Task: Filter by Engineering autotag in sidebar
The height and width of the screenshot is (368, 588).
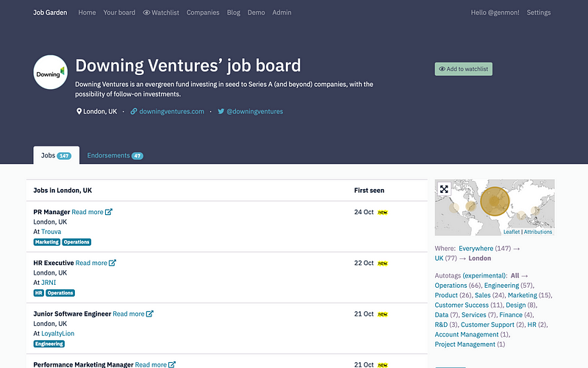Action: tap(501, 286)
